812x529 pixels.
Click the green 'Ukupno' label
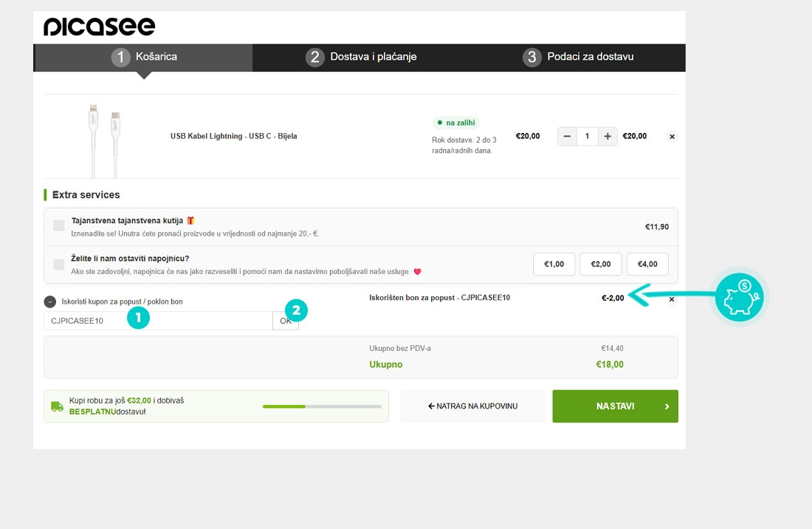click(386, 364)
